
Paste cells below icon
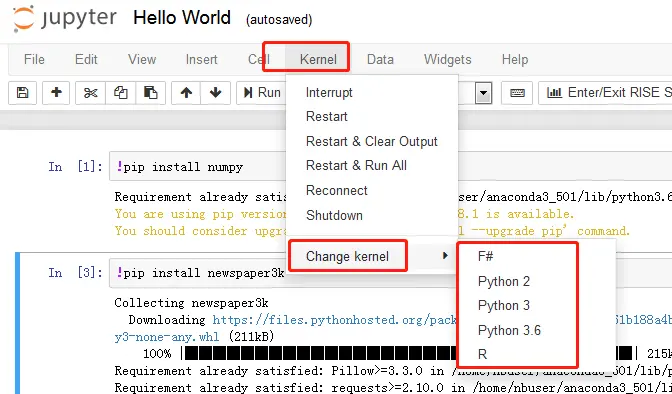coord(150,93)
